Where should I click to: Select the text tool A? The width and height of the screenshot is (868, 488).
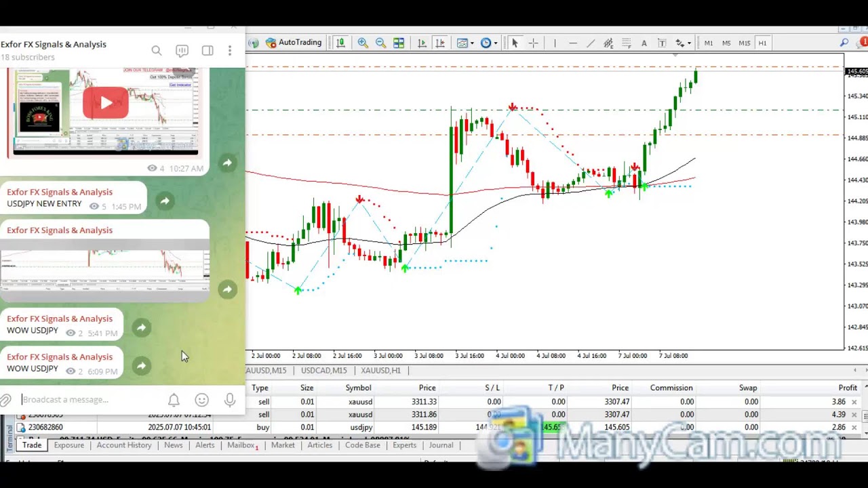[644, 43]
